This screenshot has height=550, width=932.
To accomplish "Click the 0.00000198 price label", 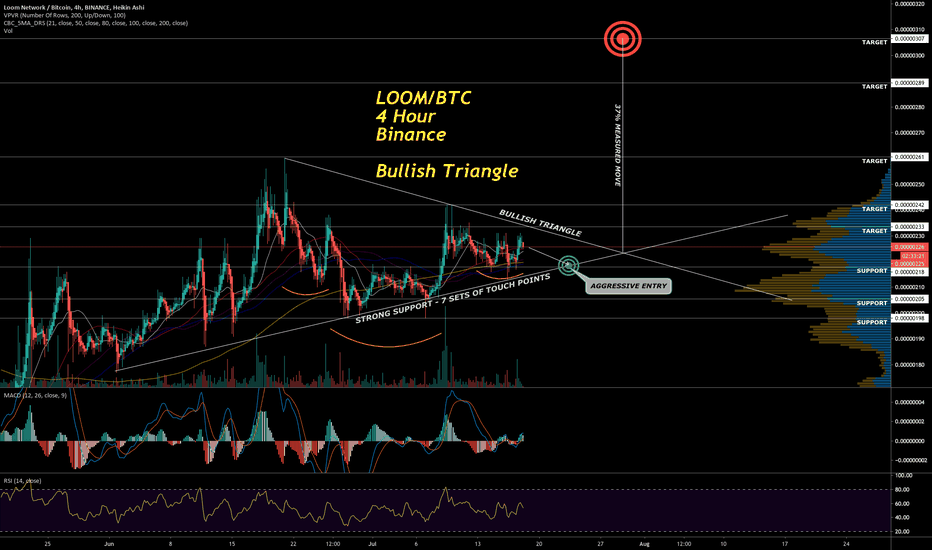I will tap(909, 318).
